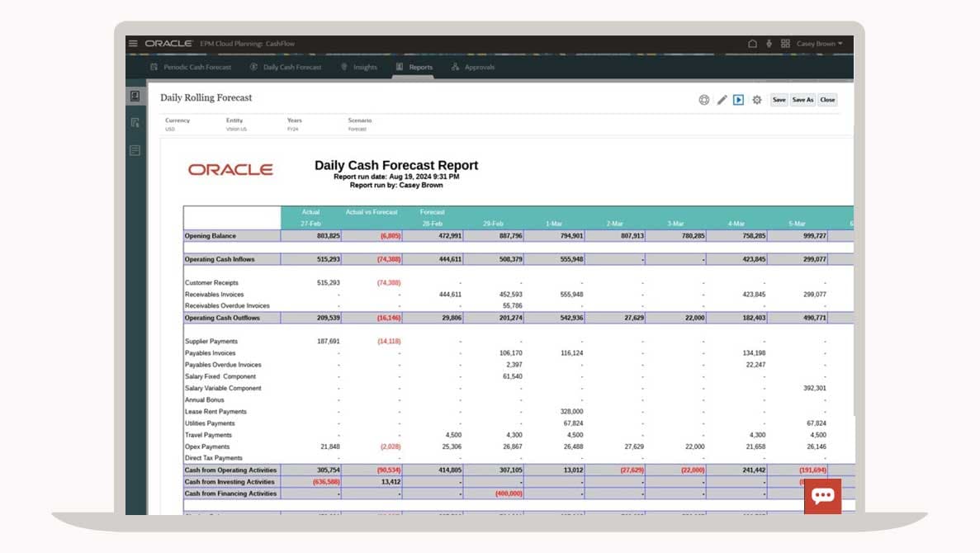This screenshot has height=553, width=980.
Task: Open the Years FY24 selector
Action: 294,125
